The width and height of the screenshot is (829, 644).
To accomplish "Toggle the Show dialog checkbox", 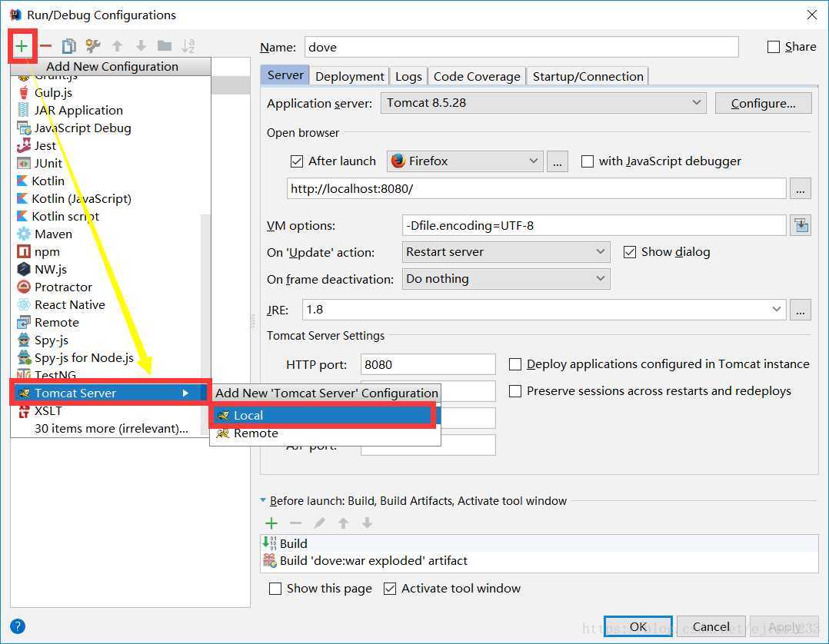I will pyautogui.click(x=630, y=252).
